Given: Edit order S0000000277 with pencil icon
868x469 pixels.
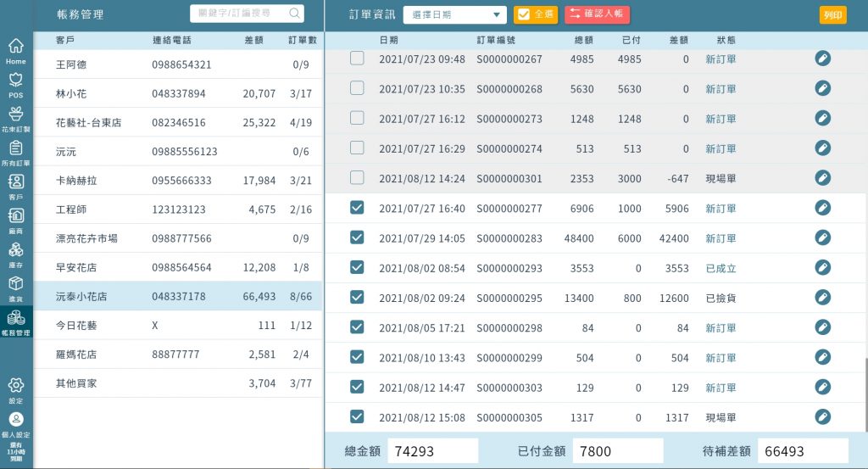Looking at the screenshot, I should click(822, 208).
